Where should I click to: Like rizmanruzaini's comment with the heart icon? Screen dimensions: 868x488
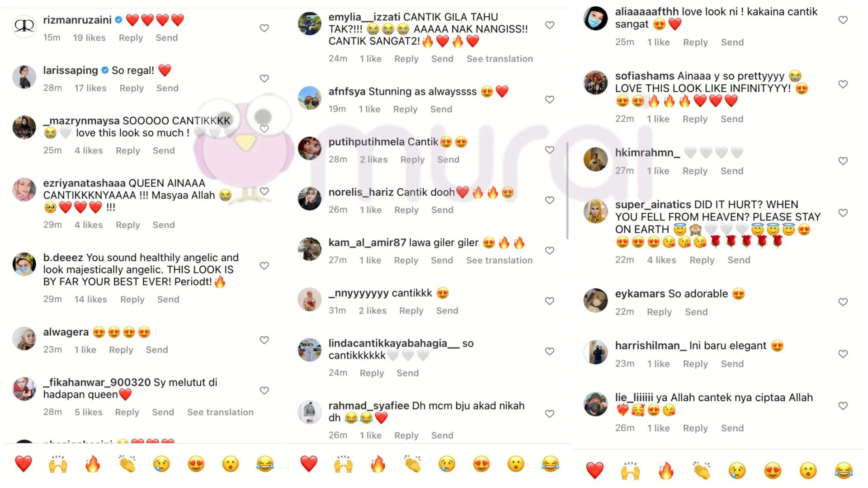pyautogui.click(x=264, y=28)
